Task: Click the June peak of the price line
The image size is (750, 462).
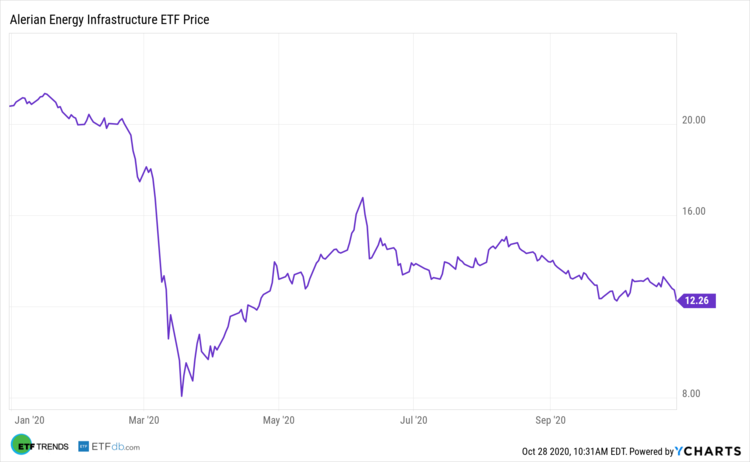Action: 362,197
